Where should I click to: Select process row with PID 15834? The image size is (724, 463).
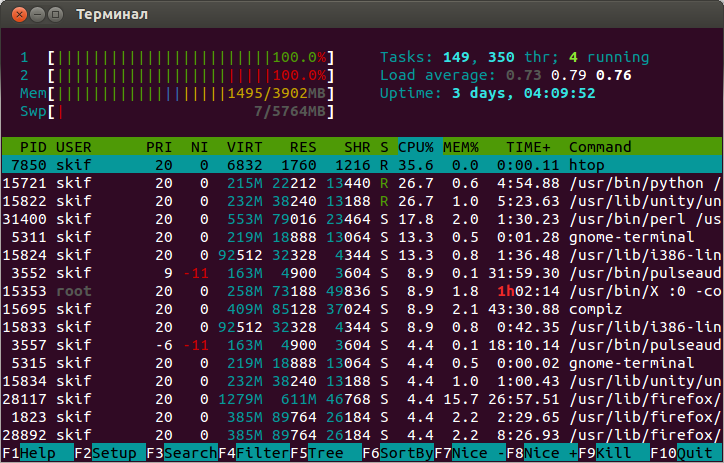tap(362, 381)
